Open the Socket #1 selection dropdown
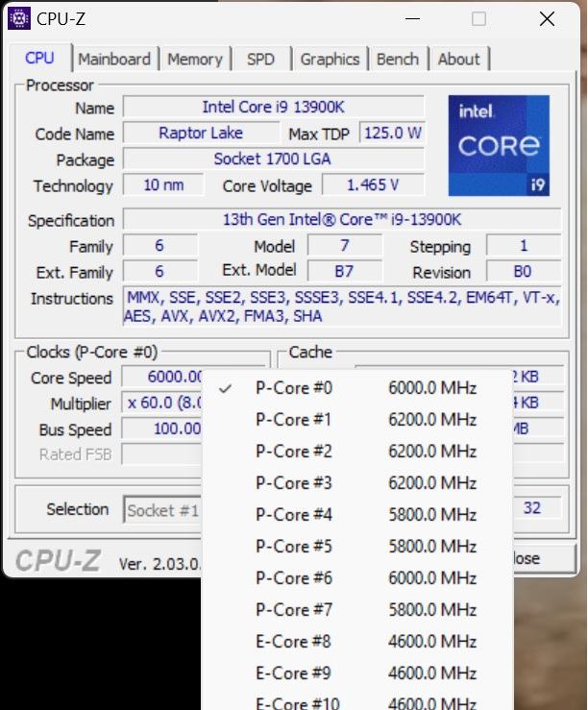The width and height of the screenshot is (588, 710). (x=162, y=510)
